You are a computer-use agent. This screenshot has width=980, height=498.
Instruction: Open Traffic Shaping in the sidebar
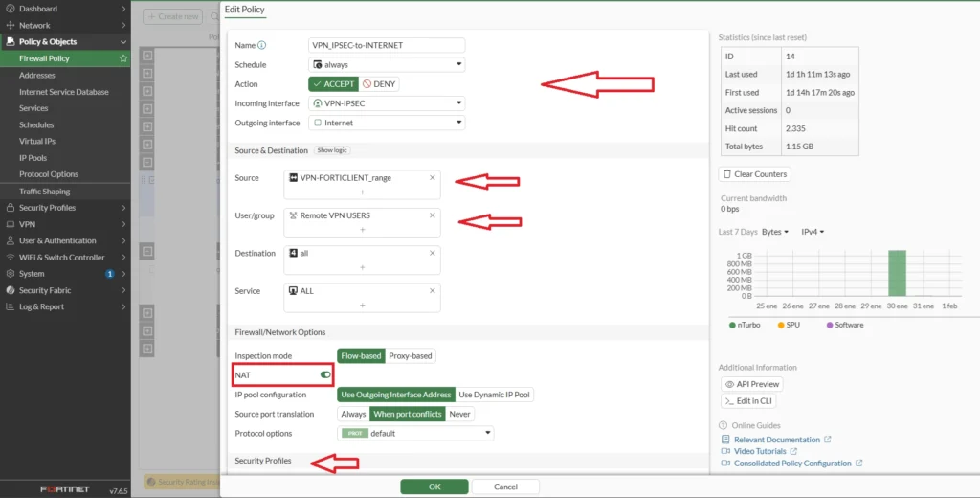click(x=44, y=192)
